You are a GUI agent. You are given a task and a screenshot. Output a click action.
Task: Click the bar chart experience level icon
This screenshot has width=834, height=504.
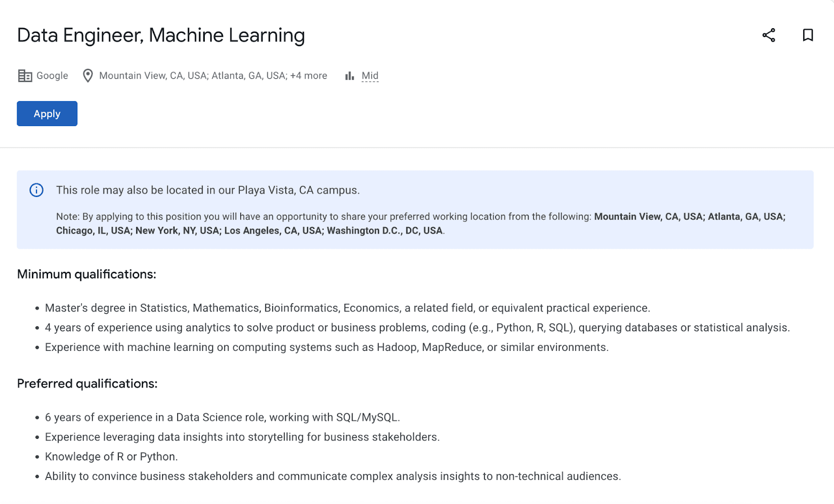pos(349,76)
